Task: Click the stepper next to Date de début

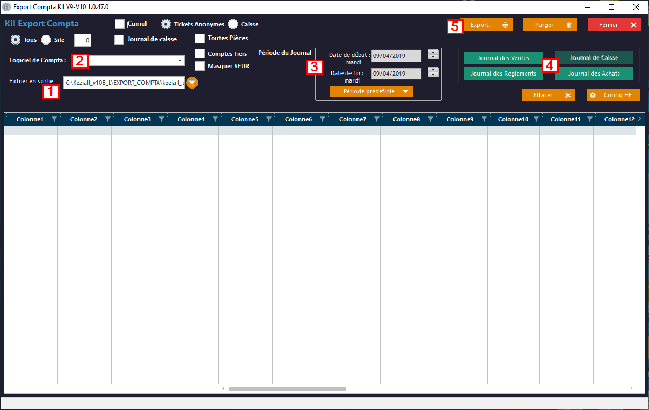Action: coord(432,56)
